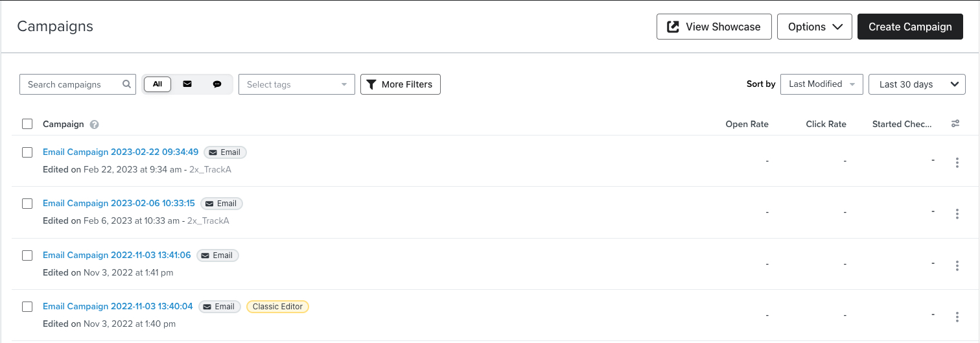Select the All channel filter tab
980x343 pixels.
coord(157,84)
